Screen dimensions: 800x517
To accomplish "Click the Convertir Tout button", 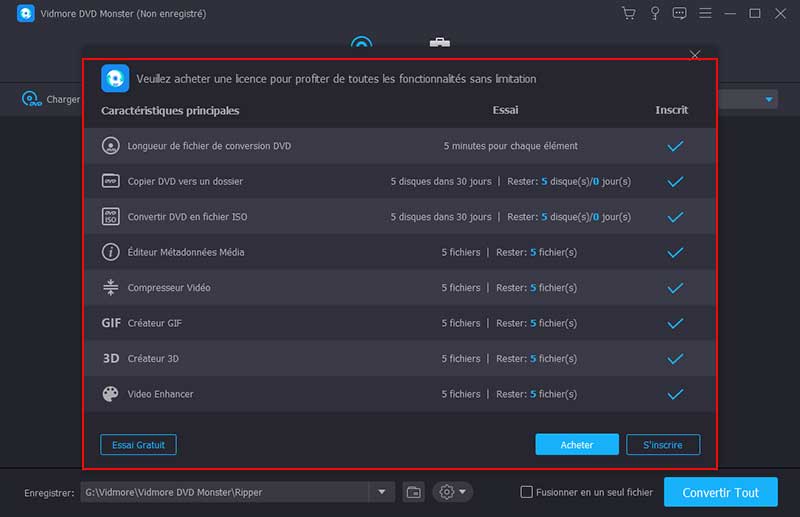I will pyautogui.click(x=720, y=492).
